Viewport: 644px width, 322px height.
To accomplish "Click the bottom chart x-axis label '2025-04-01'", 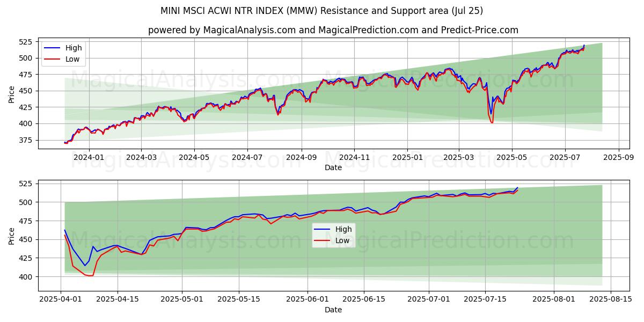I will tap(61, 300).
